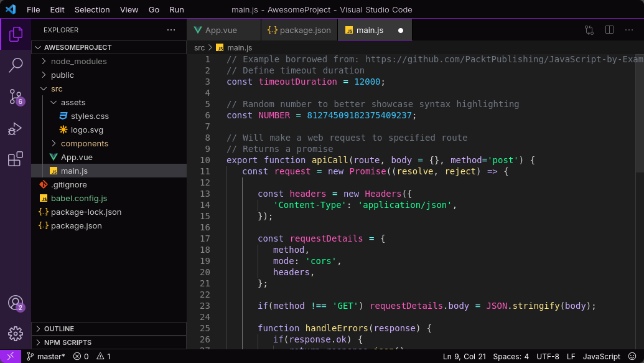Open the File menu
The height and width of the screenshot is (363, 644).
(x=33, y=9)
